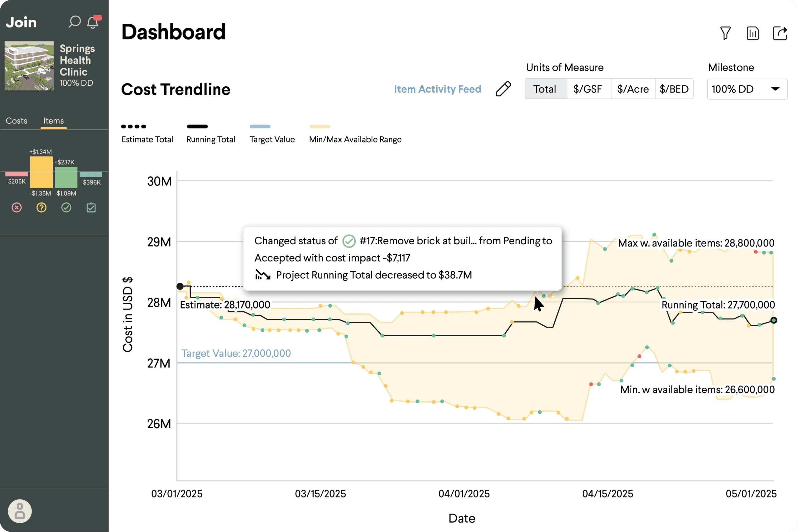The image size is (798, 532).
Task: Select the accepted items checkmark circle icon
Action: 66,207
